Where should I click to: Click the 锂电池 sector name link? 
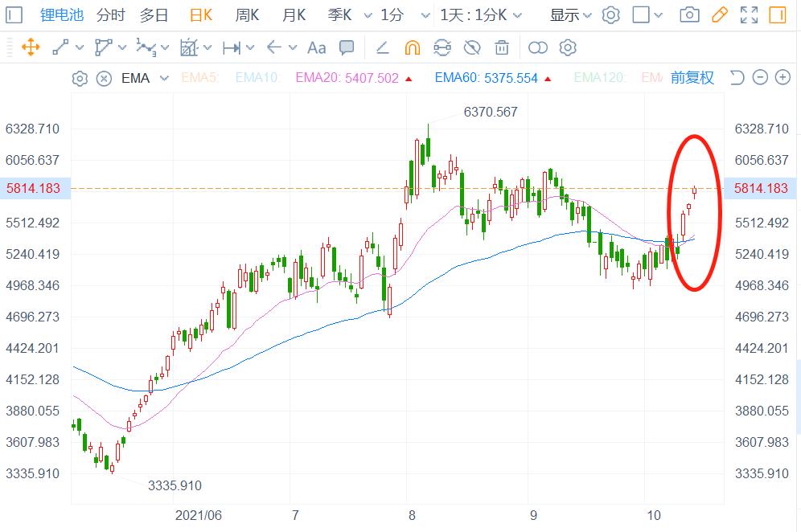click(63, 15)
